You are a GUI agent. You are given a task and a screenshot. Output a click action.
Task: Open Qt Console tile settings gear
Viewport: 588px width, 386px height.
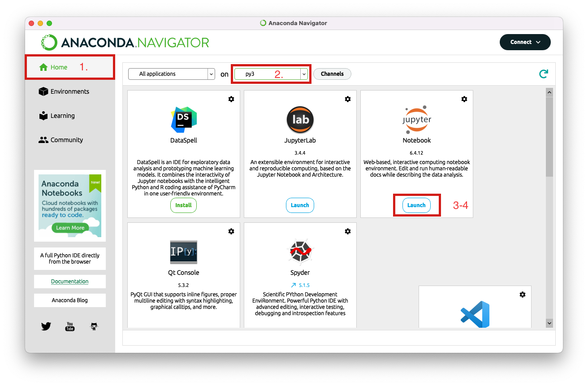point(231,231)
